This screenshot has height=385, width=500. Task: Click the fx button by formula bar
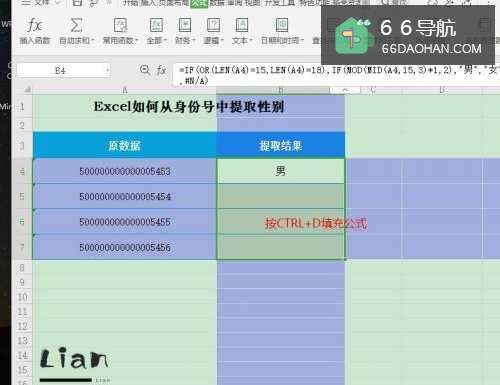click(162, 70)
